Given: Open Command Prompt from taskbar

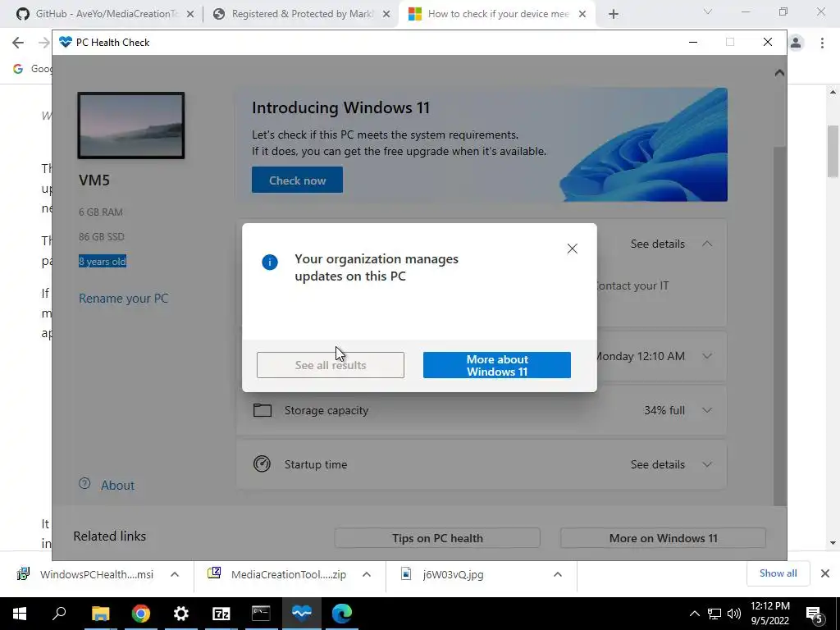Looking at the screenshot, I should click(x=261, y=614).
